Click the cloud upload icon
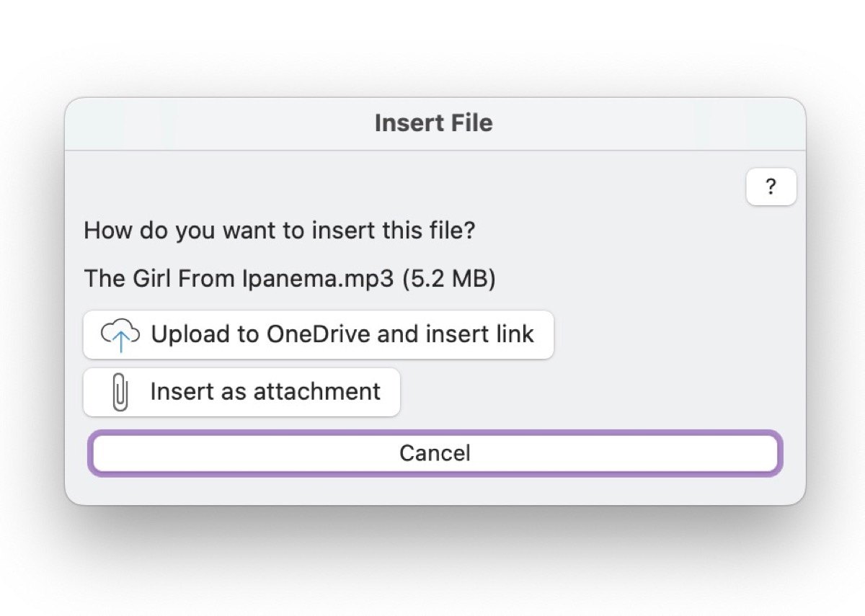This screenshot has width=865, height=616. coord(120,336)
